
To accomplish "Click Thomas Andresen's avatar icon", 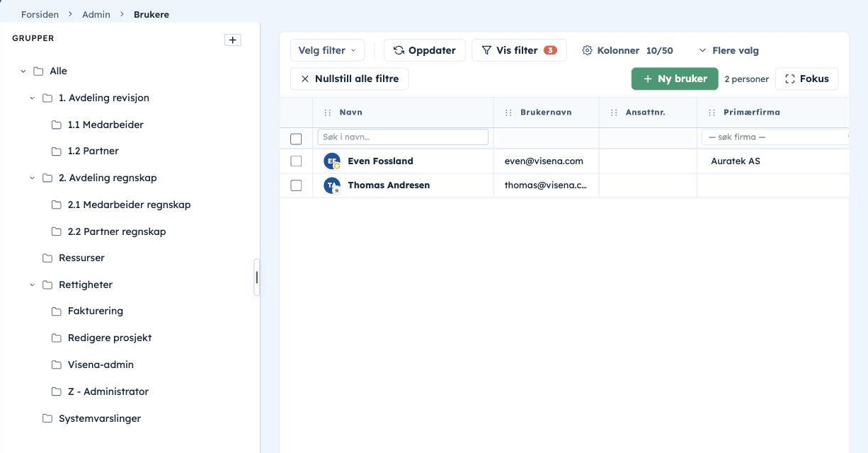I will pyautogui.click(x=332, y=185).
